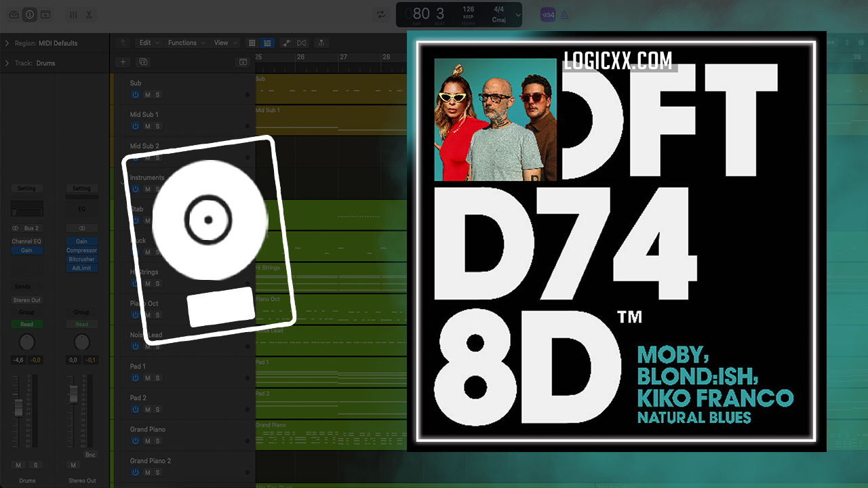Click the global tracks button above track list
This screenshot has width=868, height=488.
243,62
